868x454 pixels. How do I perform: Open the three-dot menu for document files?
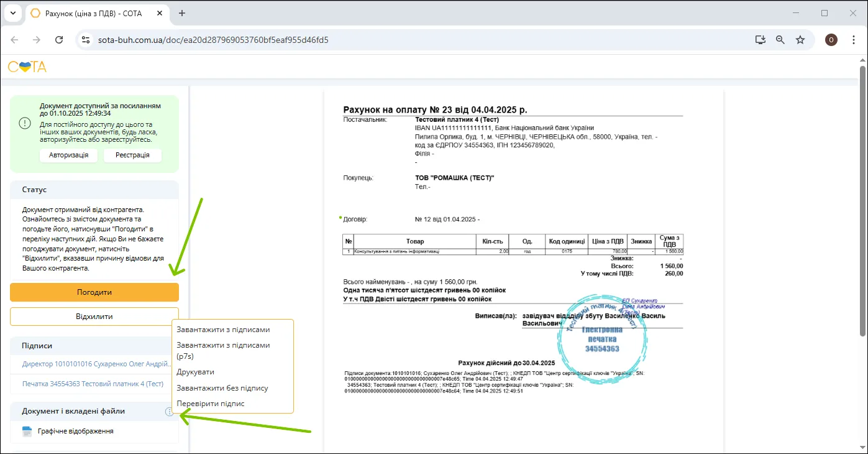coord(169,411)
